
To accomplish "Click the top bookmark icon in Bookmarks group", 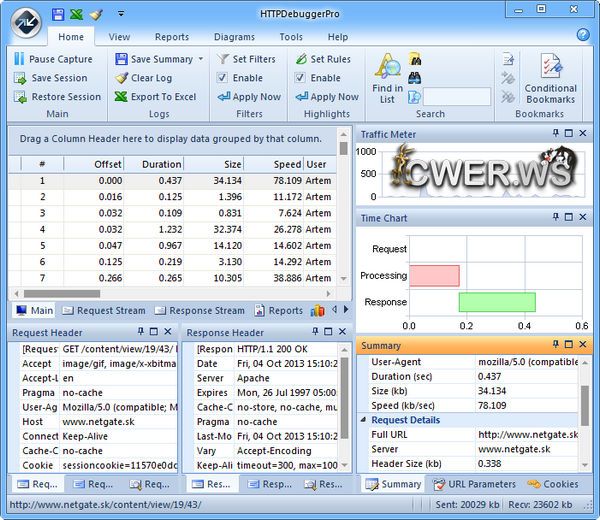I will (x=508, y=59).
